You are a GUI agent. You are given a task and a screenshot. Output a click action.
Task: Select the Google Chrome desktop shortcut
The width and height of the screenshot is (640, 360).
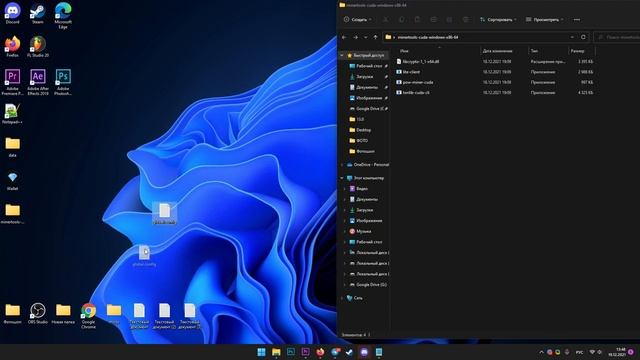[x=88, y=316]
